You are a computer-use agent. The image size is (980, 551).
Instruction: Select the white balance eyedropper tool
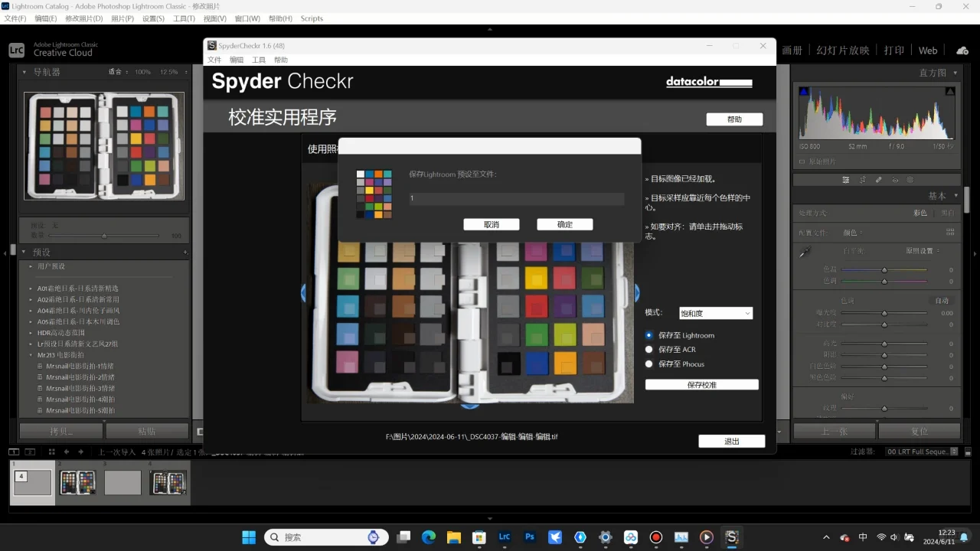805,252
